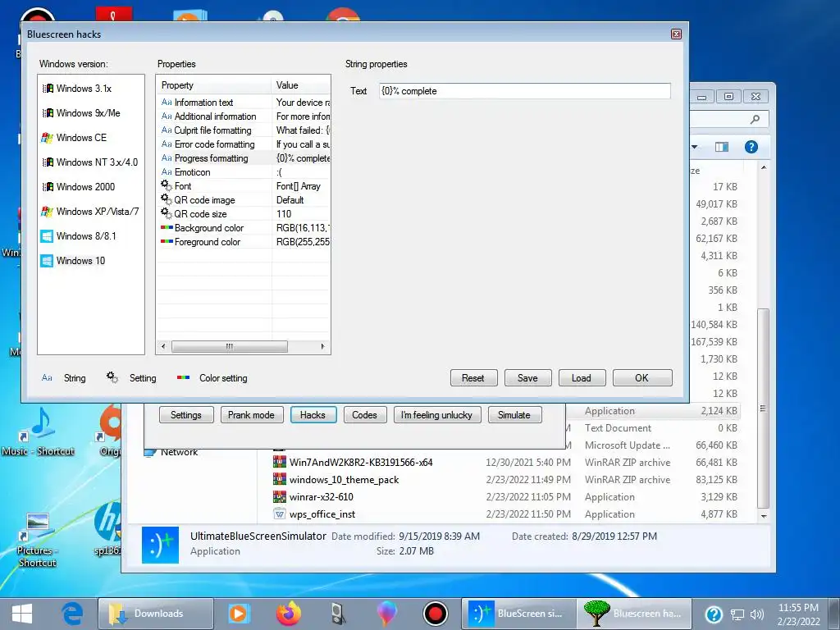Click the volume speaker tray icon
This screenshot has height=630, width=840.
point(757,614)
